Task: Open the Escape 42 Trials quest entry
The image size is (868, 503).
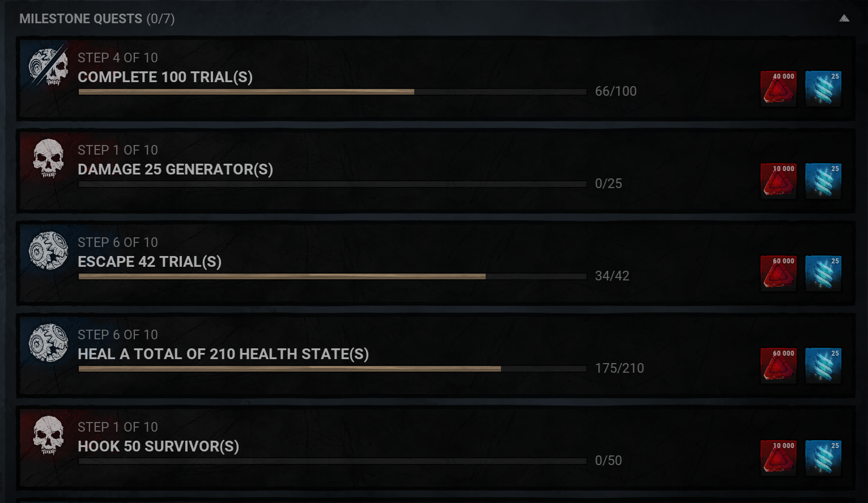Action: coord(340,262)
